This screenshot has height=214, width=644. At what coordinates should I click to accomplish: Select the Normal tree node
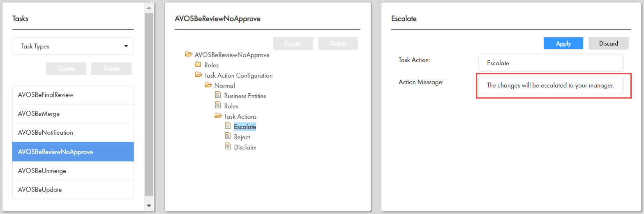[x=225, y=86]
